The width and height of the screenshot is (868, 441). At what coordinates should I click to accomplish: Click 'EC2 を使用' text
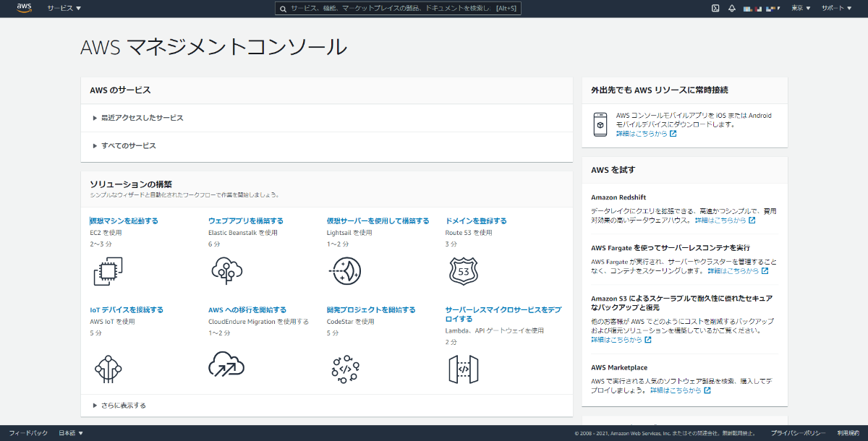pyautogui.click(x=106, y=233)
